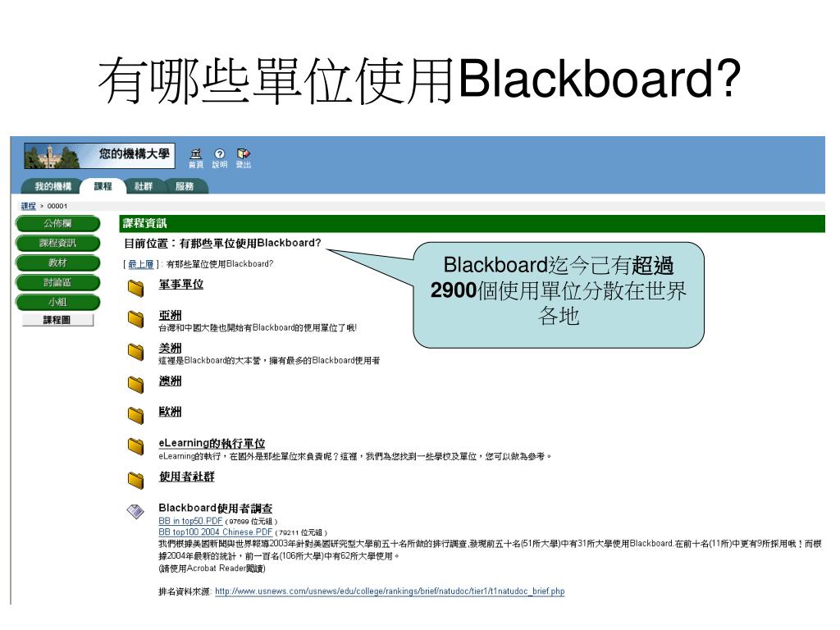Open the 公佈欄 sidebar button
The width and height of the screenshot is (840, 630).
click(58, 223)
